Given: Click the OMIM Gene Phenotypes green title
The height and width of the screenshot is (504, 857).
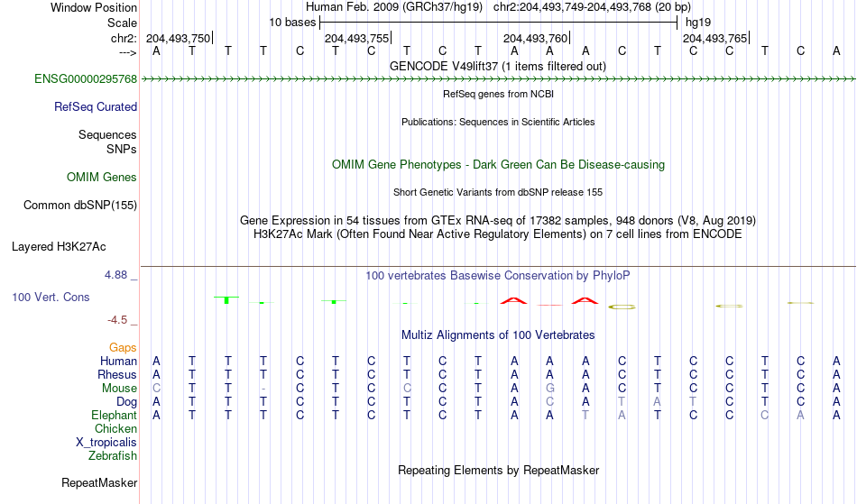Looking at the screenshot, I should (498, 164).
